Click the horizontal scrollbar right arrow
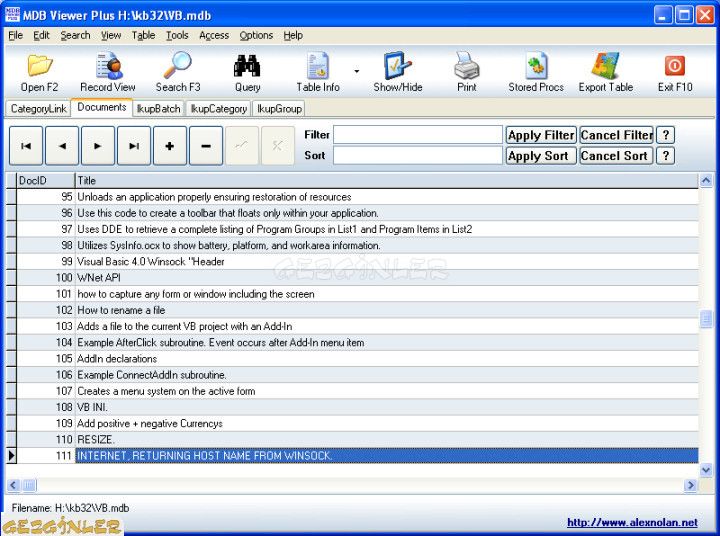The width and height of the screenshot is (720, 536). [x=690, y=485]
